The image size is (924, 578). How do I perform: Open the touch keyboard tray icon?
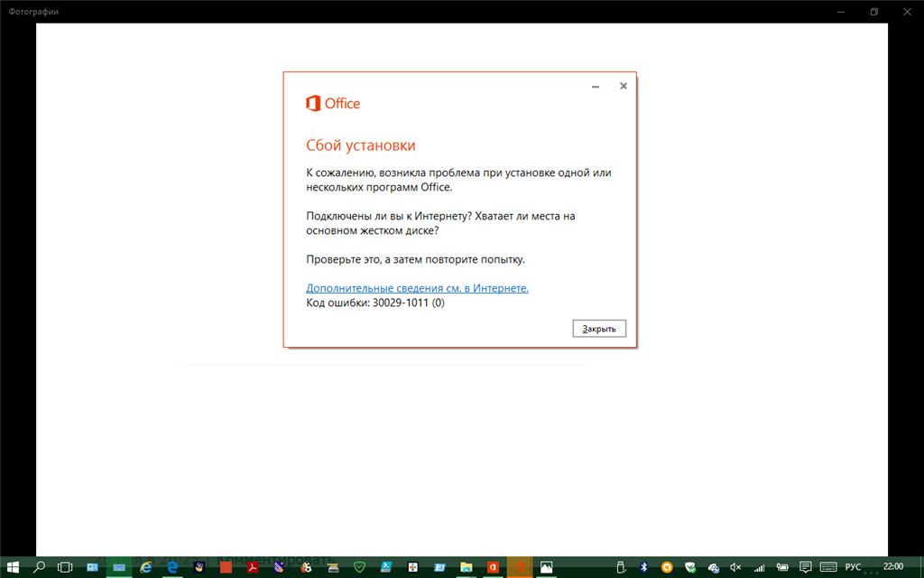[x=828, y=567]
